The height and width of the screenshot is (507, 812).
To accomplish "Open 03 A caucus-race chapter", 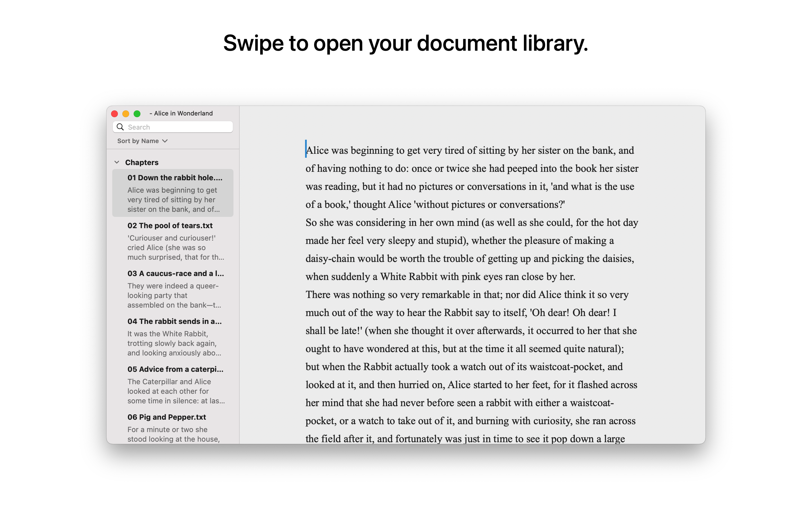I will click(175, 273).
